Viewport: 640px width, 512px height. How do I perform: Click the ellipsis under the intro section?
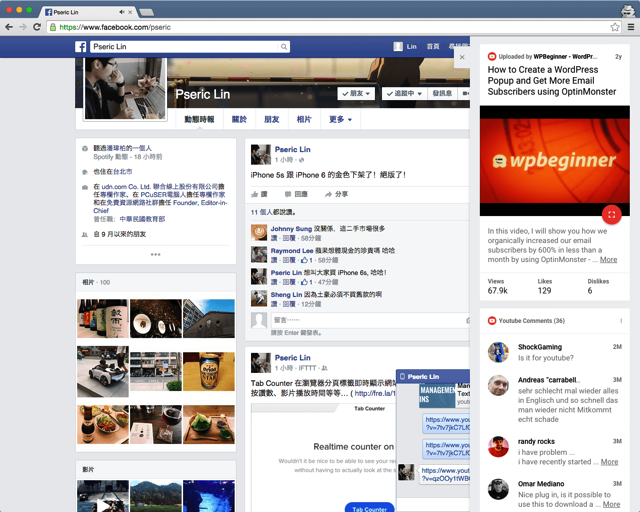click(156, 254)
